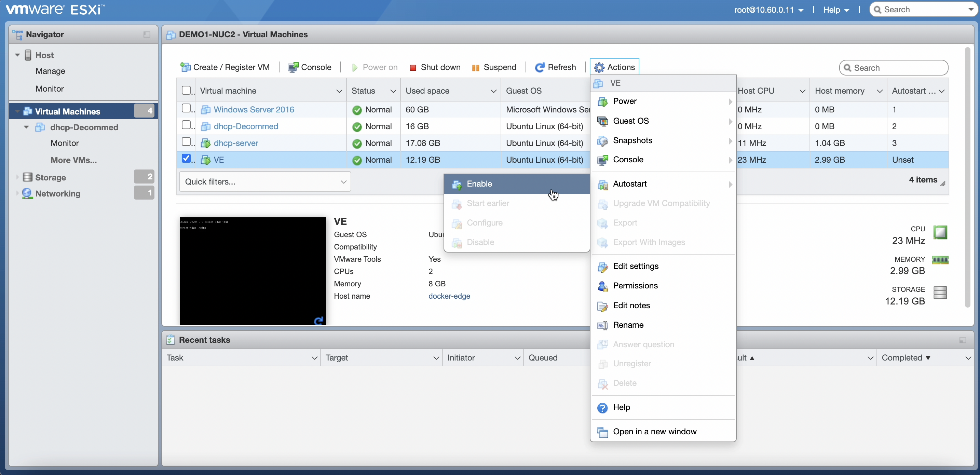Uncheck the VE row checkbox

point(186,158)
